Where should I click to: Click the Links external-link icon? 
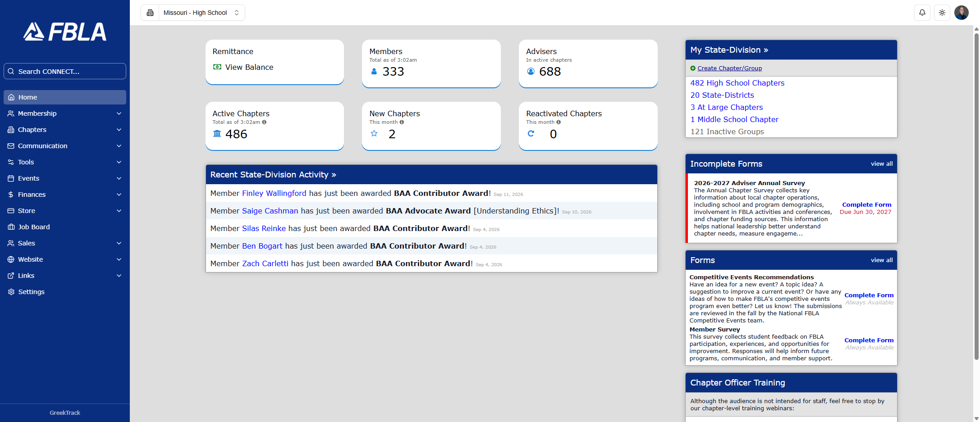[11, 276]
